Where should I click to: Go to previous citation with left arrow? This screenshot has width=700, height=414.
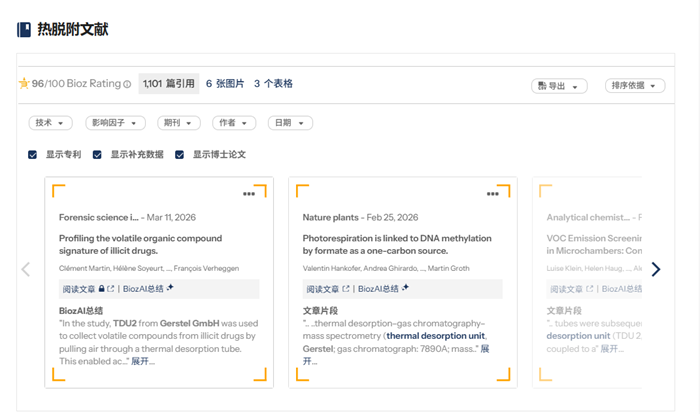26,269
